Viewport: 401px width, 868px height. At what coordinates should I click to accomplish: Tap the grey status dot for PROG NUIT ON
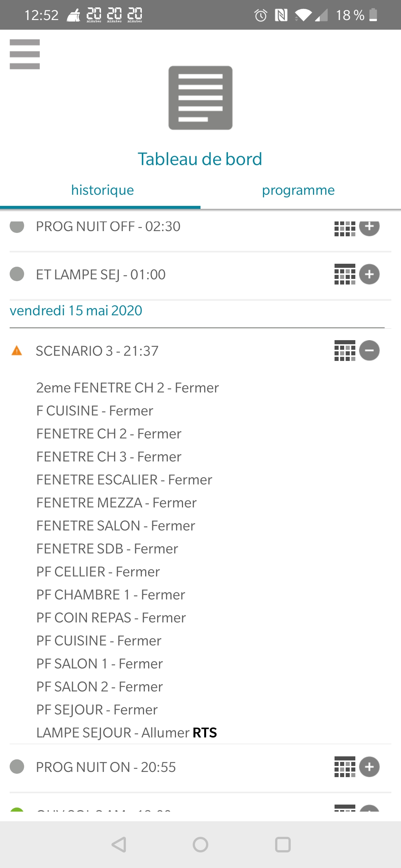(x=17, y=767)
